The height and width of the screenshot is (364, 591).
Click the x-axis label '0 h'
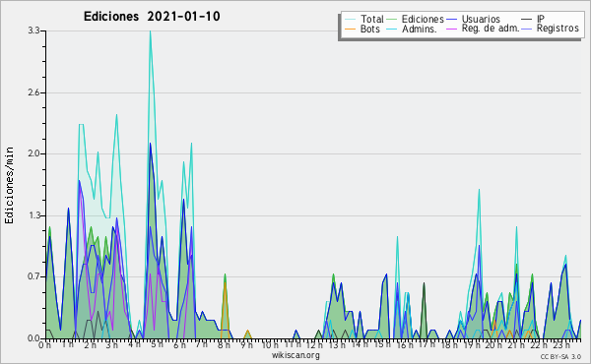45,345
